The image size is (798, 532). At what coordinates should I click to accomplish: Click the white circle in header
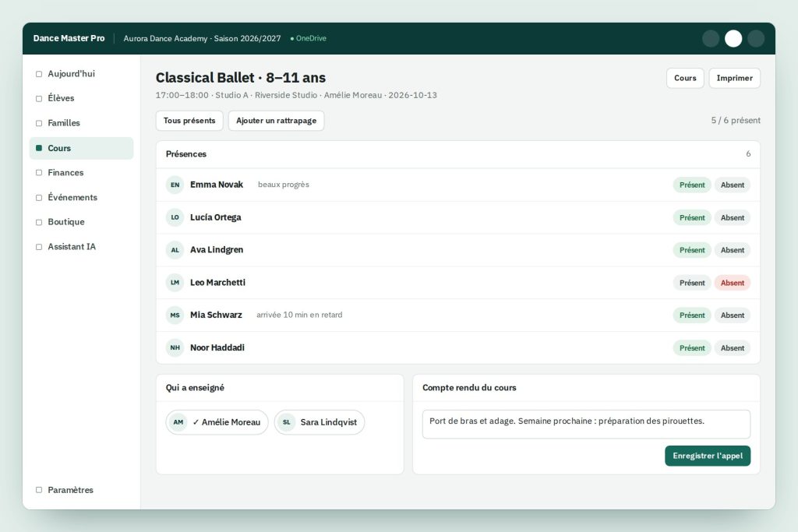(733, 39)
